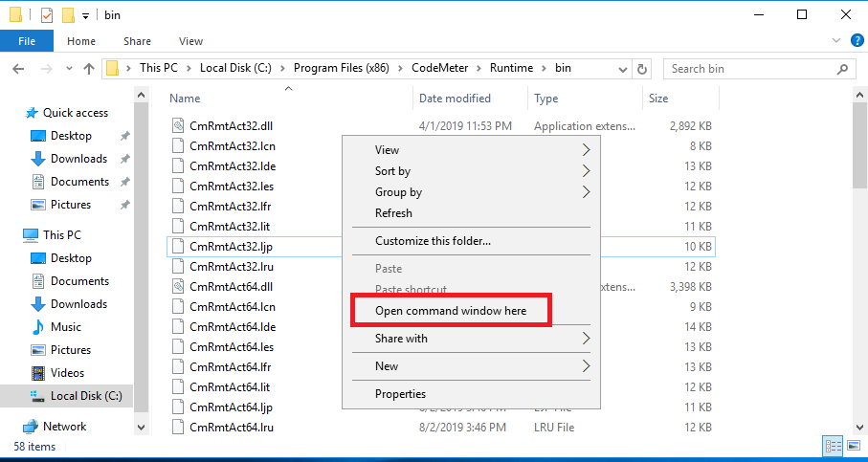Open the File ribbon tab
Viewport: 868px width, 462px height.
click(27, 41)
